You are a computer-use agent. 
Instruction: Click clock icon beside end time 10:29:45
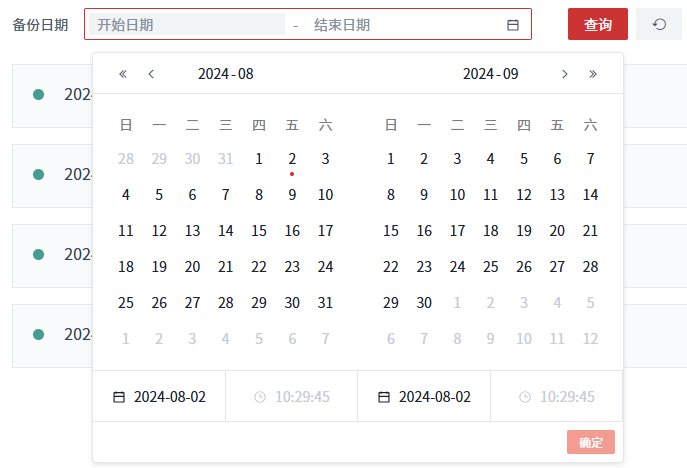(x=525, y=397)
